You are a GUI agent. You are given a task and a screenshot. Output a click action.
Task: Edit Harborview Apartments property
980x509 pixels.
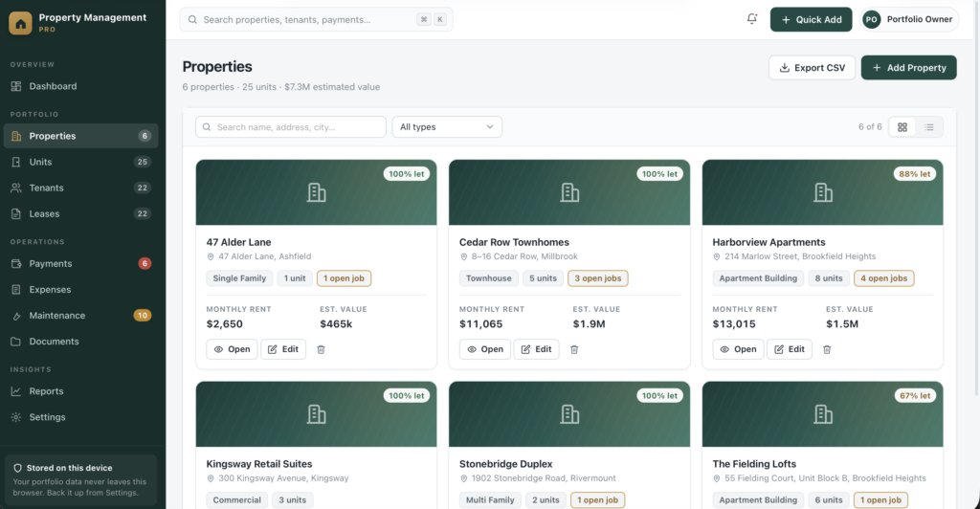click(x=790, y=350)
